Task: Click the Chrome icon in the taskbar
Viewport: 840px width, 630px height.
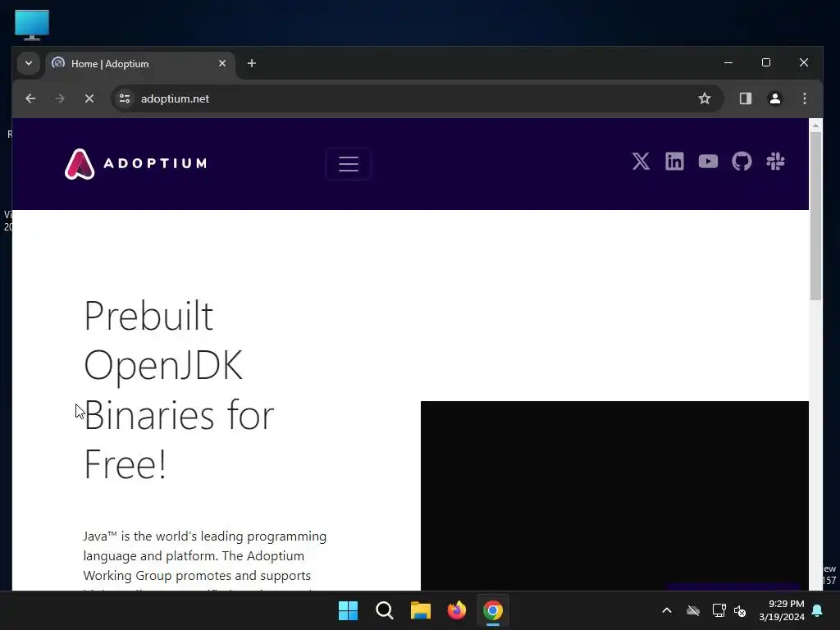Action: (493, 610)
